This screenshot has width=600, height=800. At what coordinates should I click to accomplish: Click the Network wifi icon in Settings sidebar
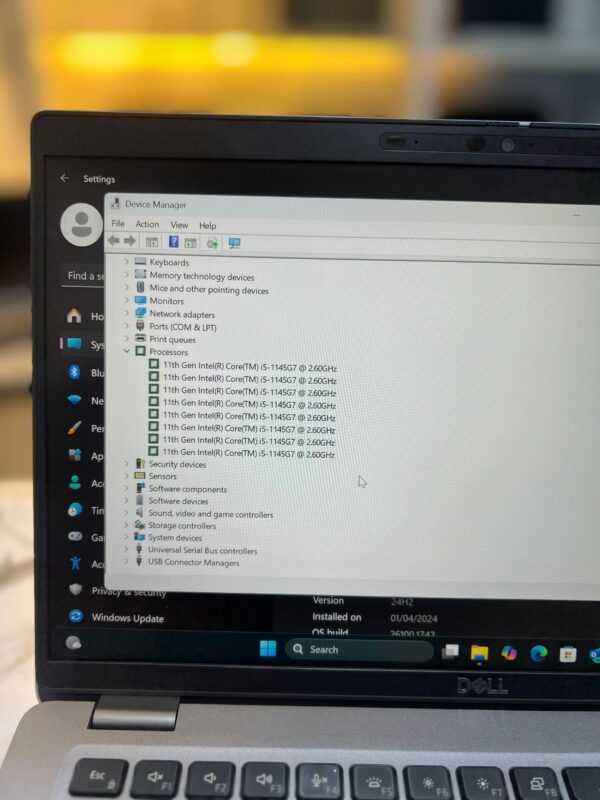click(74, 399)
